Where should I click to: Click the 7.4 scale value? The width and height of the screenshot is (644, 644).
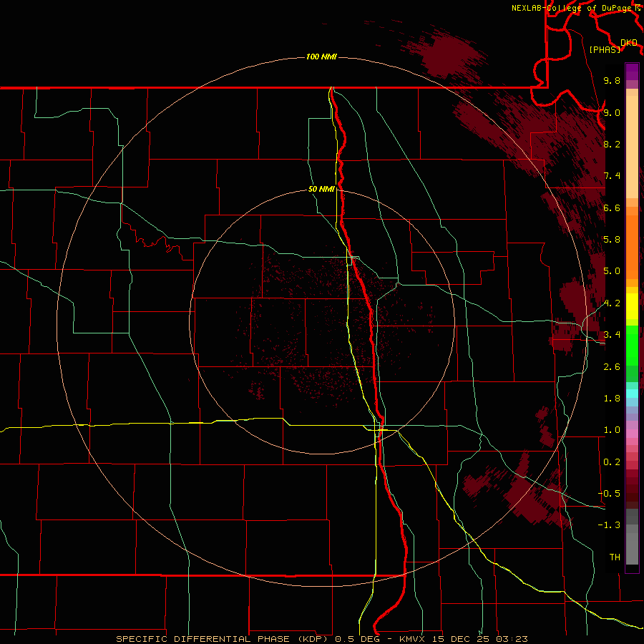tap(612, 176)
